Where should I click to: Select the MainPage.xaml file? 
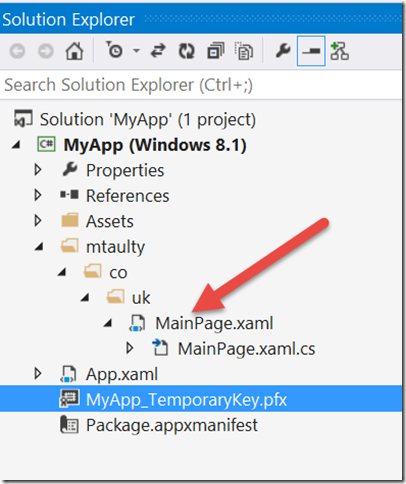click(214, 323)
